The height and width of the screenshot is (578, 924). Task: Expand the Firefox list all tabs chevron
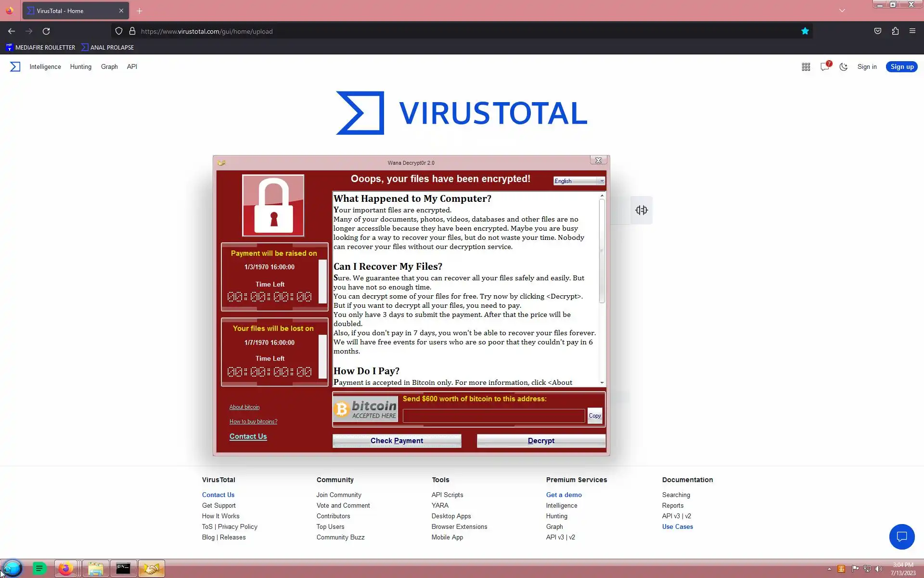click(842, 11)
